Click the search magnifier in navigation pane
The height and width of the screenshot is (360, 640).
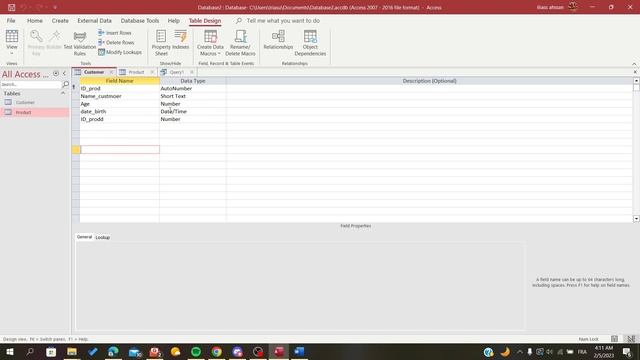coord(65,84)
